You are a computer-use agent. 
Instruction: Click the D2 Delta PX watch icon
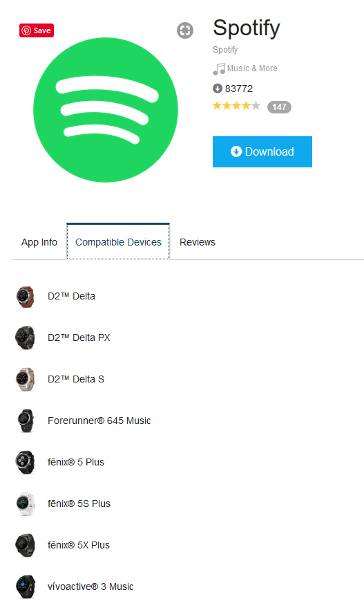(26, 338)
